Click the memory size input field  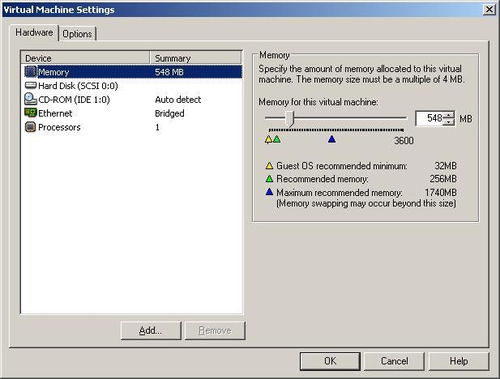[x=430, y=118]
